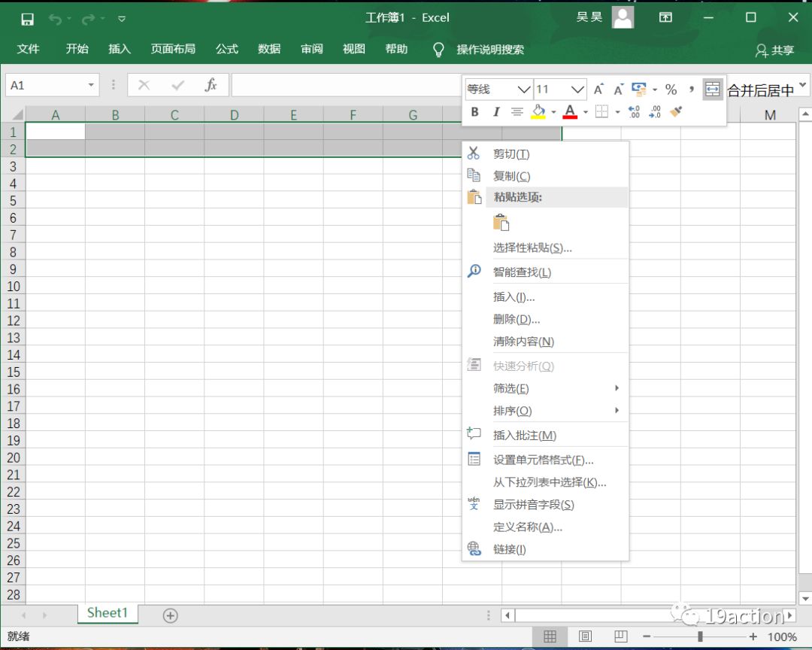
Task: Expand the 排序(O) submenu
Action: click(x=545, y=411)
